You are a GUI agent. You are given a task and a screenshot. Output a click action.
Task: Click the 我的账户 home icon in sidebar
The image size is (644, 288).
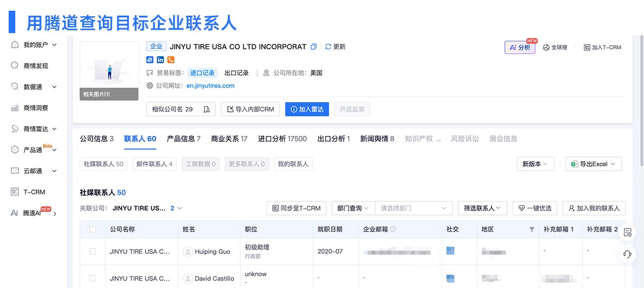15,44
